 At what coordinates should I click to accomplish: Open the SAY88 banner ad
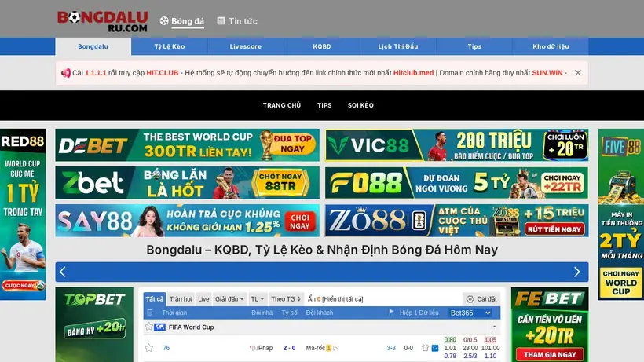click(x=187, y=221)
